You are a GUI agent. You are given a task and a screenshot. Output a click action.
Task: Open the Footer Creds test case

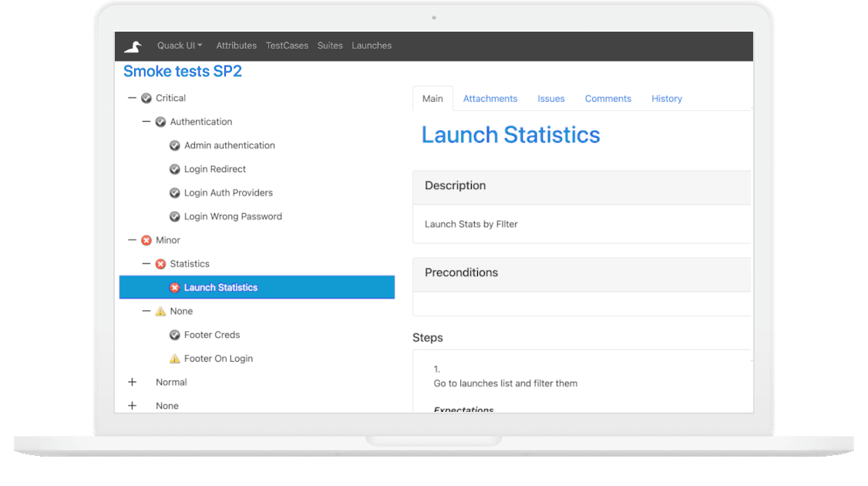212,335
